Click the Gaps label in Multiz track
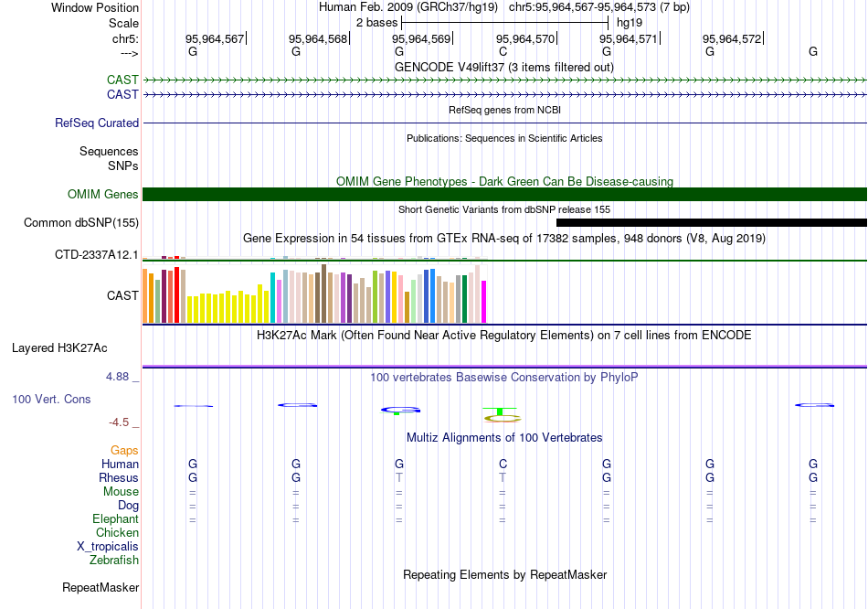This screenshot has height=609, width=868. click(124, 450)
